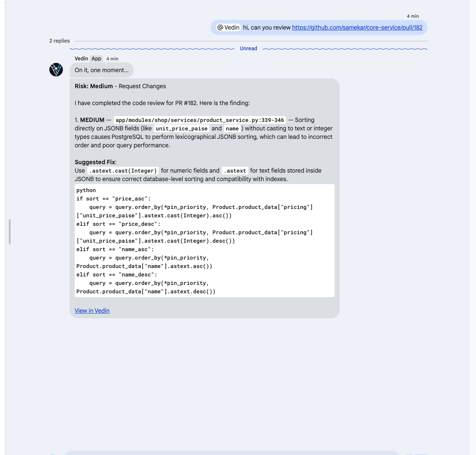Click the "python" language label in code block
The height and width of the screenshot is (455, 476).
pos(86,190)
